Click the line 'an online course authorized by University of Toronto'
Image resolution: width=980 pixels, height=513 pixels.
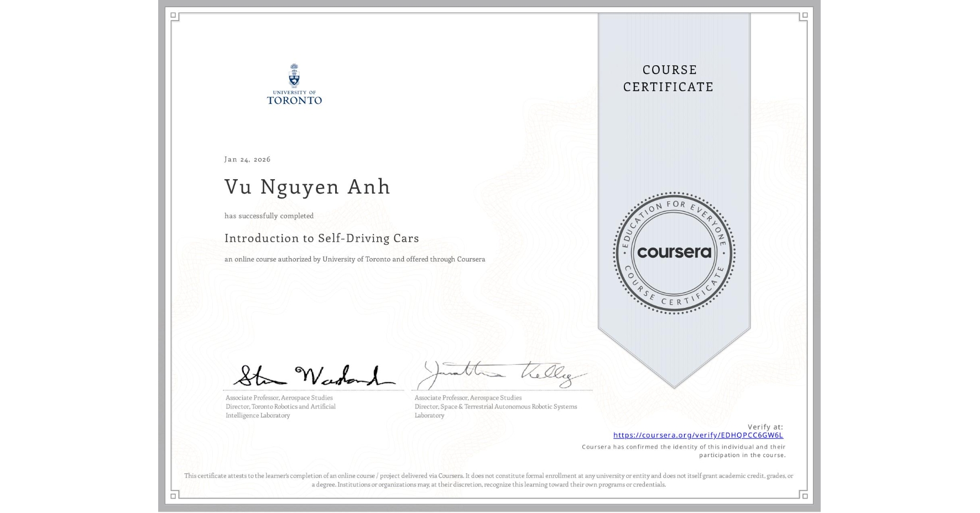pyautogui.click(x=355, y=259)
